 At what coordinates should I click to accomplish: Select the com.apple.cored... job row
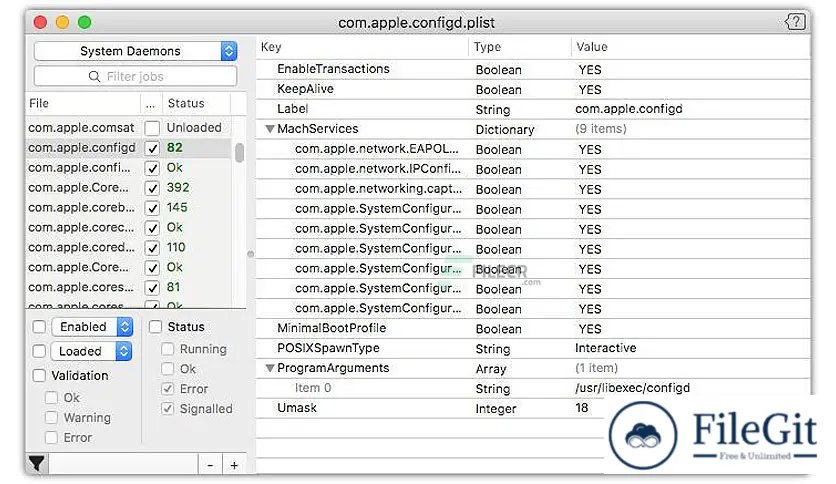click(128, 248)
